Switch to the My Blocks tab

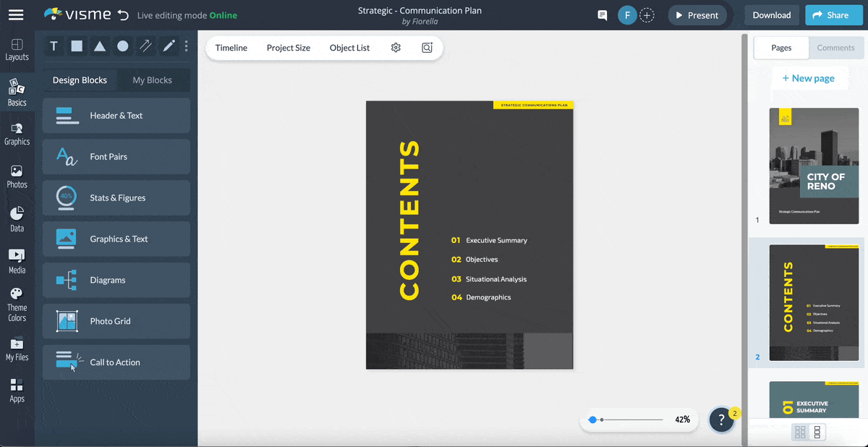[x=154, y=80]
